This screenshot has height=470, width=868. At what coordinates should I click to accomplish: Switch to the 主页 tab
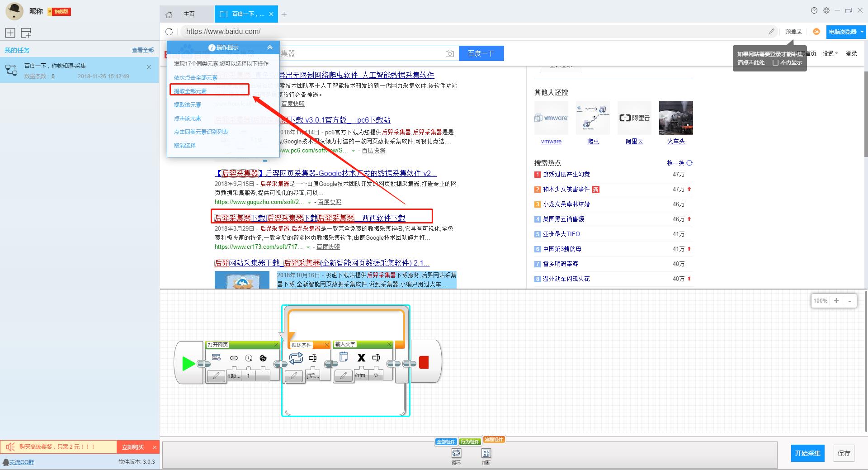point(187,14)
